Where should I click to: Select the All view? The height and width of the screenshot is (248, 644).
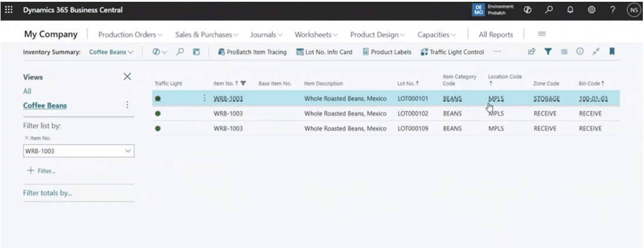click(x=27, y=91)
